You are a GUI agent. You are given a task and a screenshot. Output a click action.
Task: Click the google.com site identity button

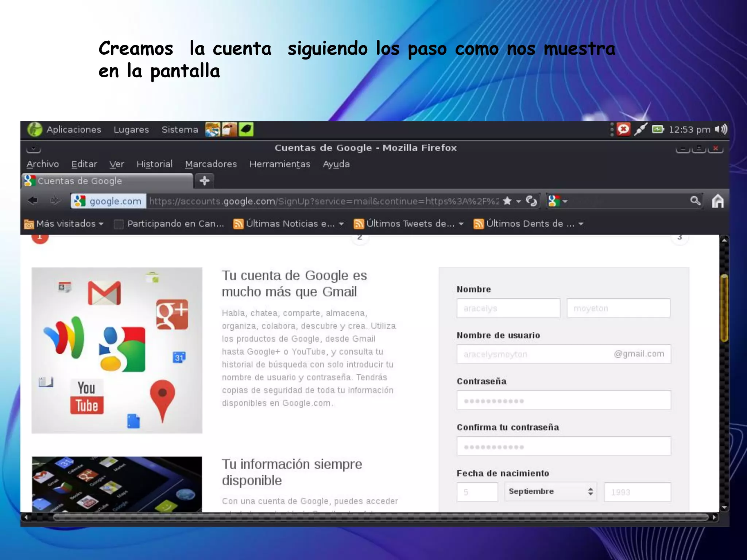tap(108, 201)
